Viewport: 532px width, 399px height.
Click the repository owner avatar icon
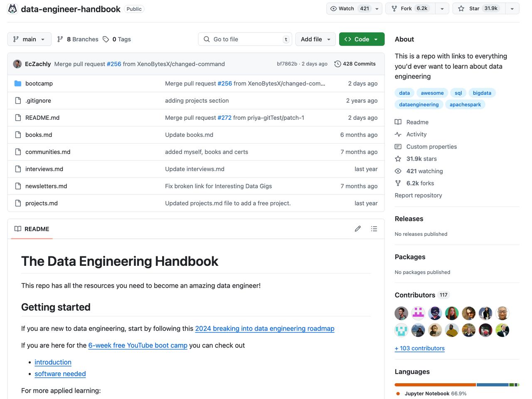[x=13, y=9]
